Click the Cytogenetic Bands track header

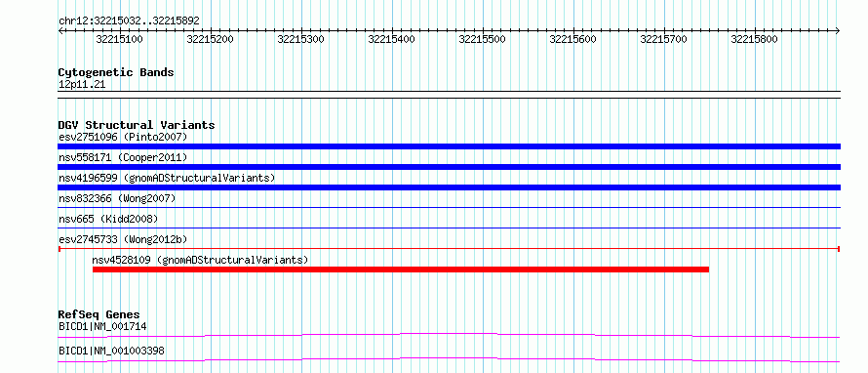pos(116,72)
